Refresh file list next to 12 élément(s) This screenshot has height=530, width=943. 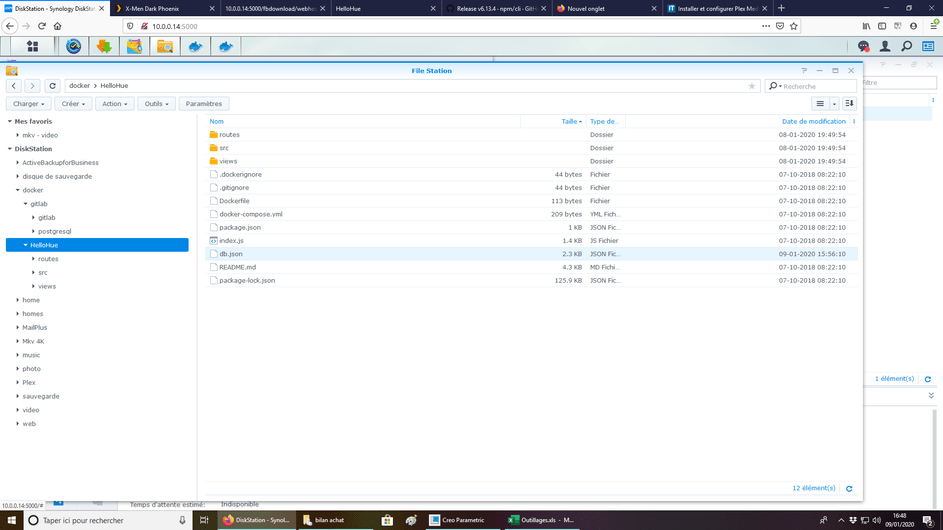pos(849,488)
